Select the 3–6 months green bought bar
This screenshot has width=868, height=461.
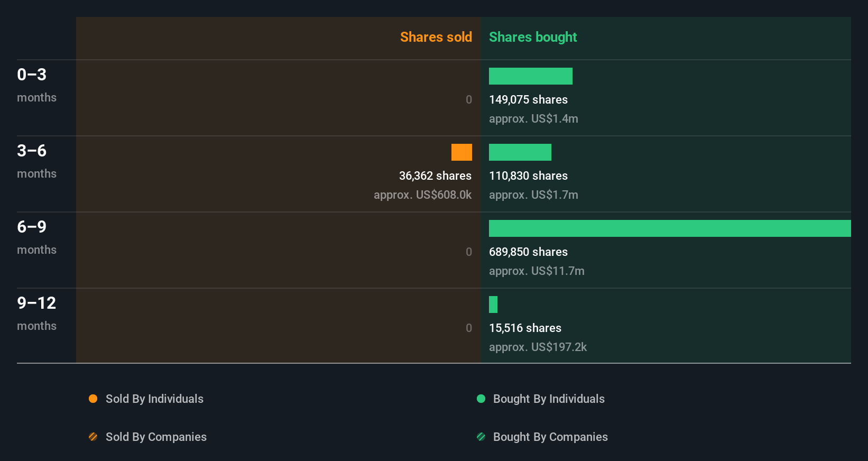tap(520, 152)
